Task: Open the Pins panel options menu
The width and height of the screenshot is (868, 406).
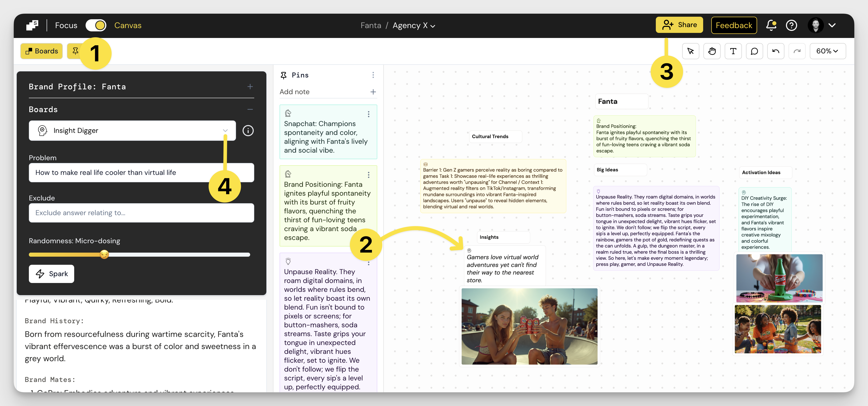Action: pos(373,75)
